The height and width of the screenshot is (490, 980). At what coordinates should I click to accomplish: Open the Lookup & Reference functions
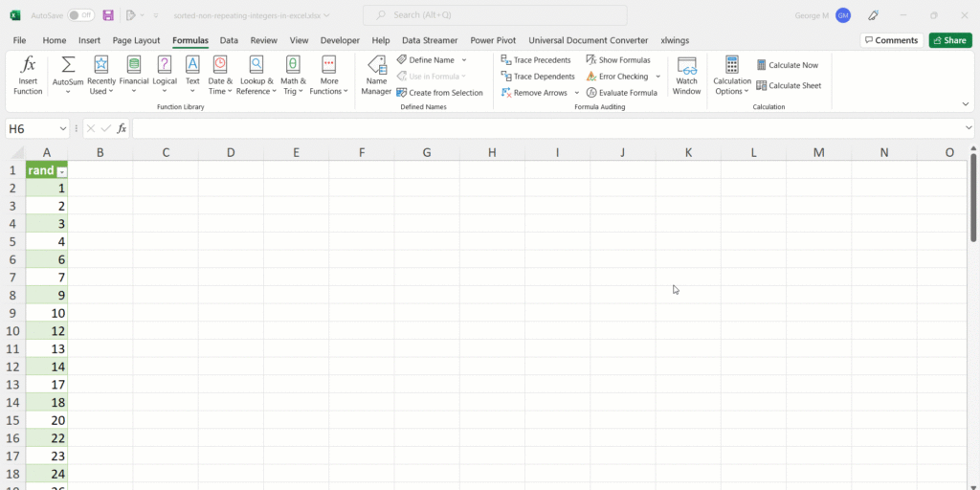pos(256,65)
